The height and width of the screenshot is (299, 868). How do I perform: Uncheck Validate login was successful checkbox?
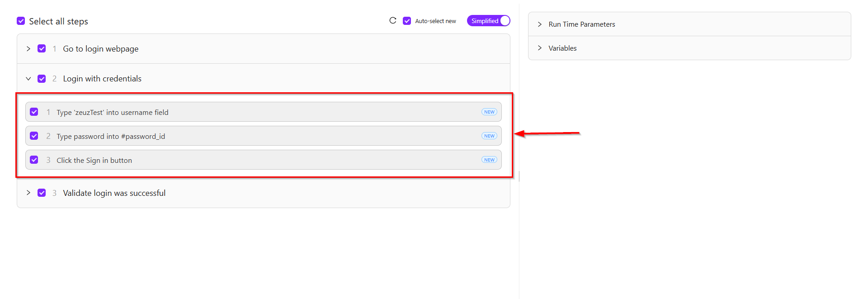point(42,193)
